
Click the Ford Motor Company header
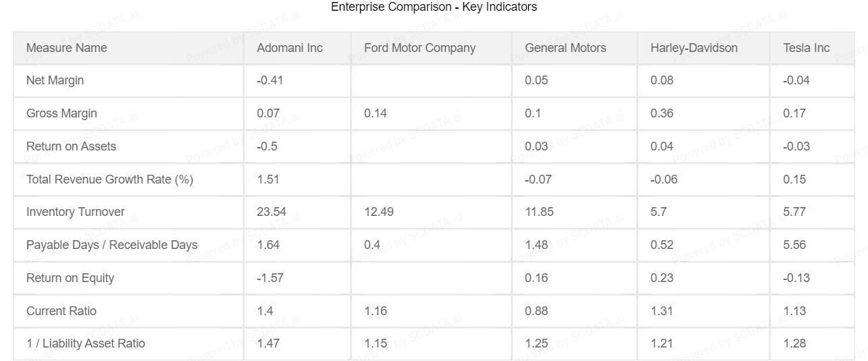click(x=419, y=48)
